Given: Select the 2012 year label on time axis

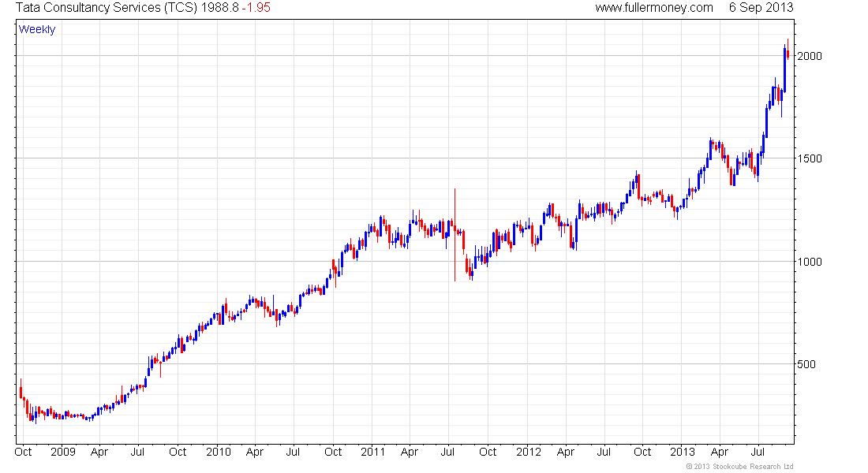Looking at the screenshot, I should click(x=529, y=452).
